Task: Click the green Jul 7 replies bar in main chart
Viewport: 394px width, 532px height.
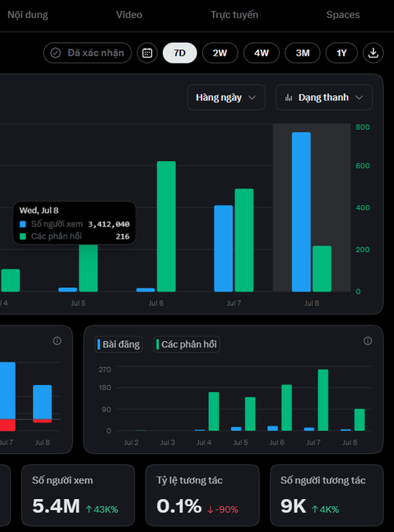Action: click(244, 240)
